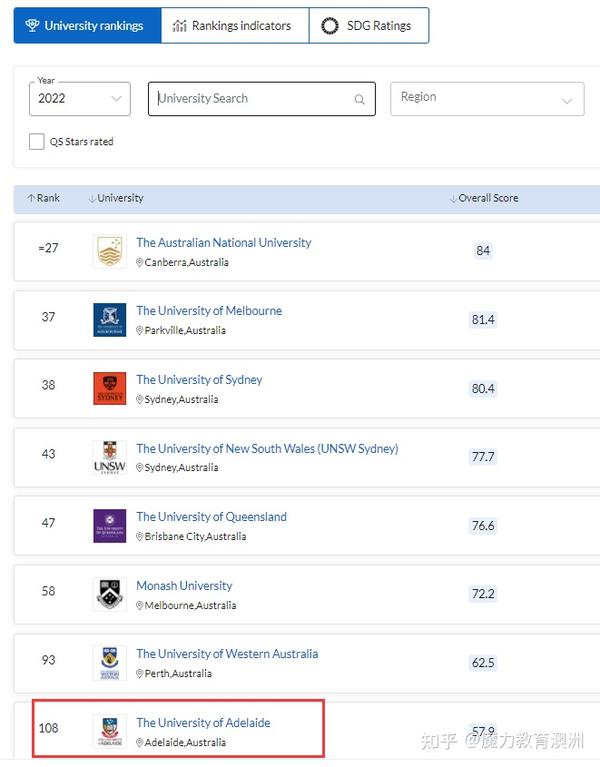Screen dimensions: 600x767
Task: Enable the QS Stars rated checkbox
Action: [x=37, y=141]
